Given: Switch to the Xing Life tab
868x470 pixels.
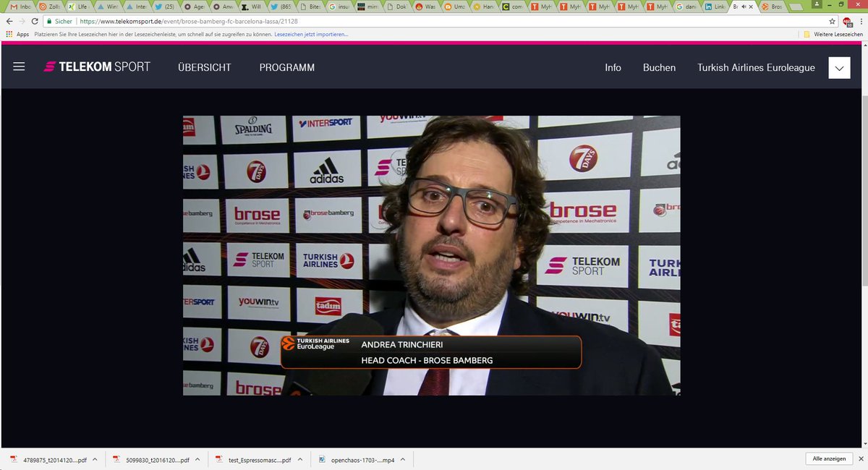Looking at the screenshot, I should (80, 7).
